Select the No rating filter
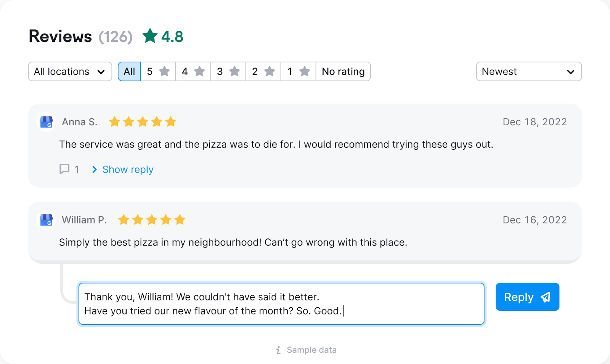Screen dimensions: 610x364 [x=342, y=71]
